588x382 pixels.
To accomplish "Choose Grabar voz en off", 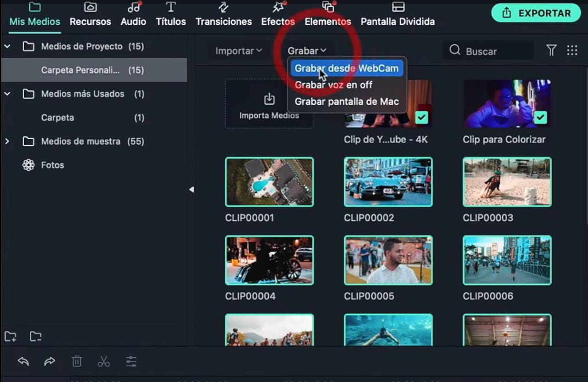I will coord(334,85).
